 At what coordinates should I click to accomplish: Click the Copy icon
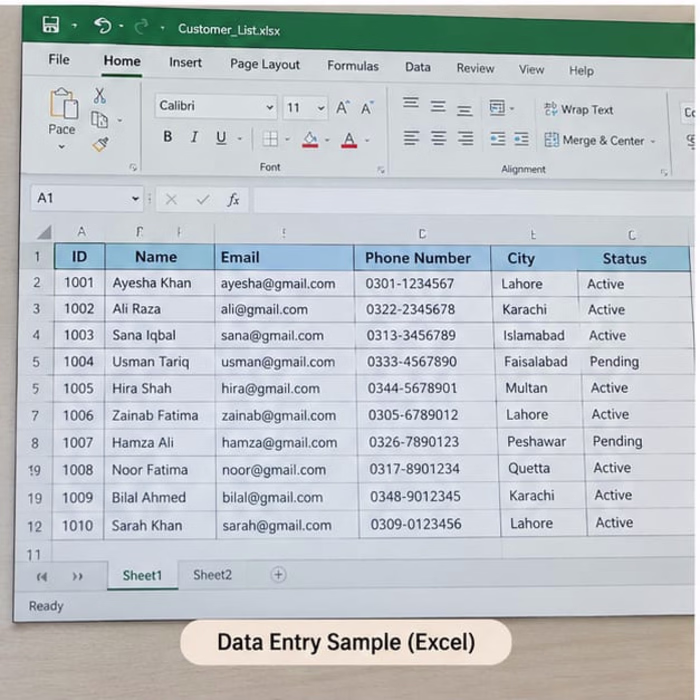pyautogui.click(x=100, y=120)
